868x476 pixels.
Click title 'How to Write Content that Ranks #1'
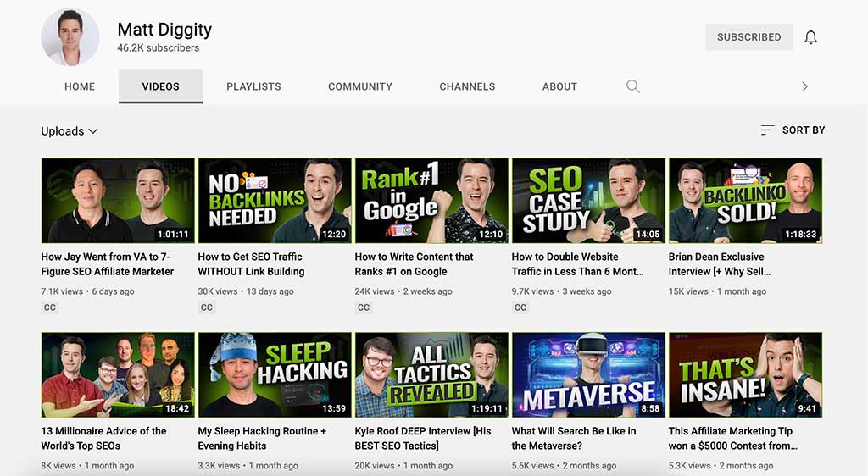414,264
